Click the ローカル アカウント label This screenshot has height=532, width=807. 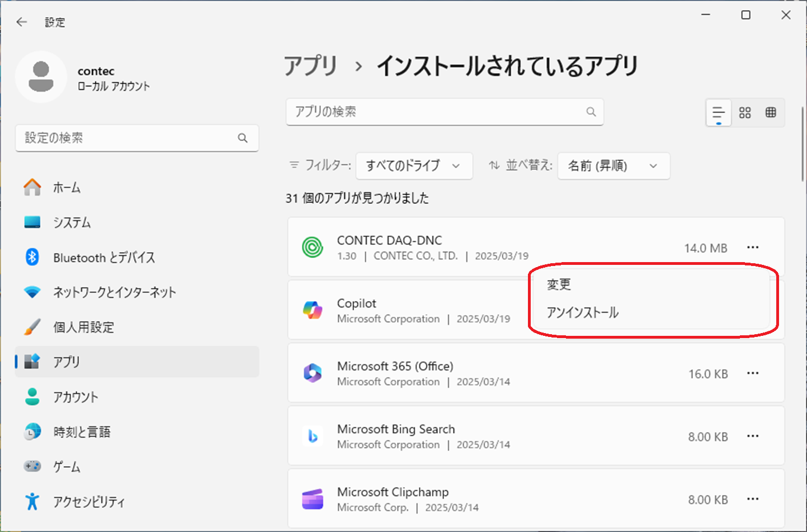click(114, 86)
